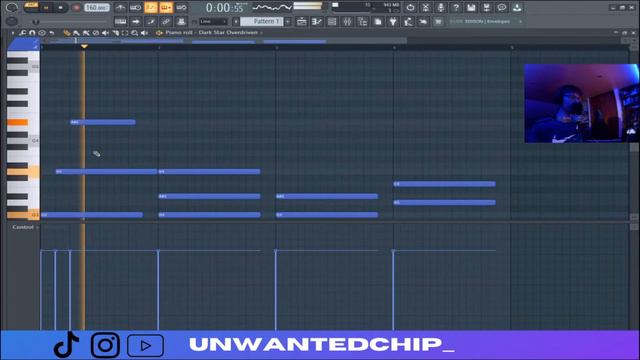
Task: Click the Play button
Action: tap(46, 8)
